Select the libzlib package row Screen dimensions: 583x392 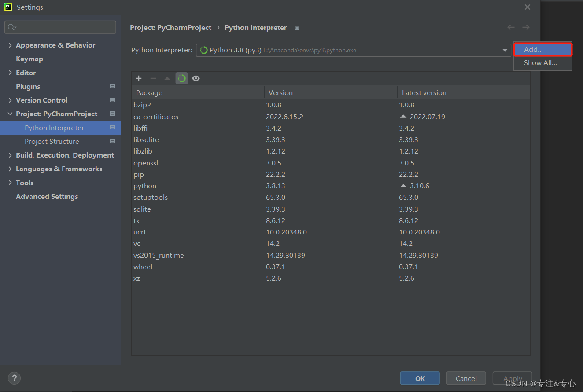point(331,151)
